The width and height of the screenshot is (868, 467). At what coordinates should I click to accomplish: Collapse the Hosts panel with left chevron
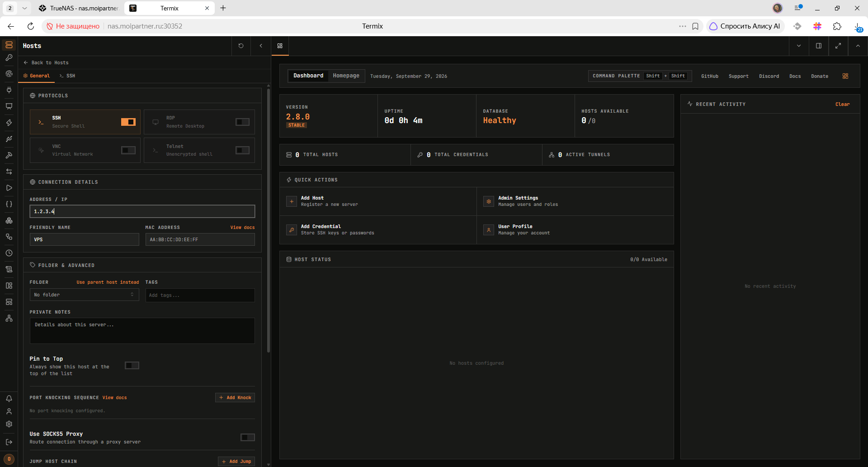click(261, 46)
